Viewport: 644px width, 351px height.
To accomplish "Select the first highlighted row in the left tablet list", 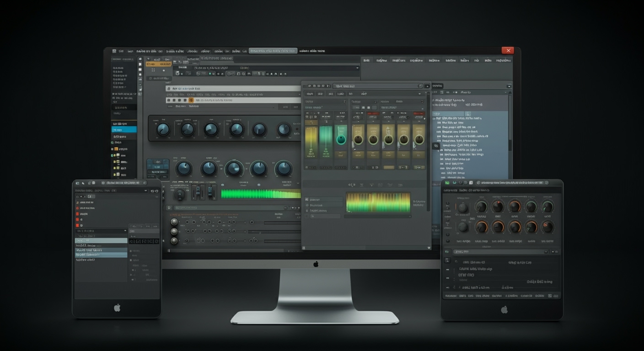I will [x=101, y=240].
